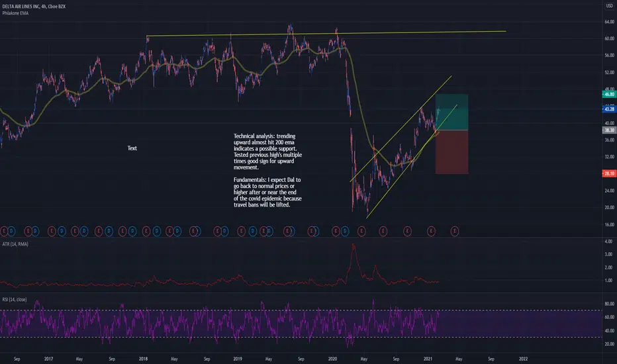Viewport: 617px width, 364px height.
Task: Open earnings marker beneath the 2018 label
Action: tap(146, 231)
